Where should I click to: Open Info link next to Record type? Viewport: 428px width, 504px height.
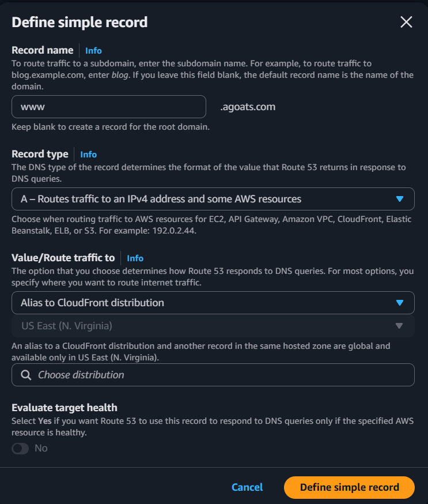pos(89,155)
